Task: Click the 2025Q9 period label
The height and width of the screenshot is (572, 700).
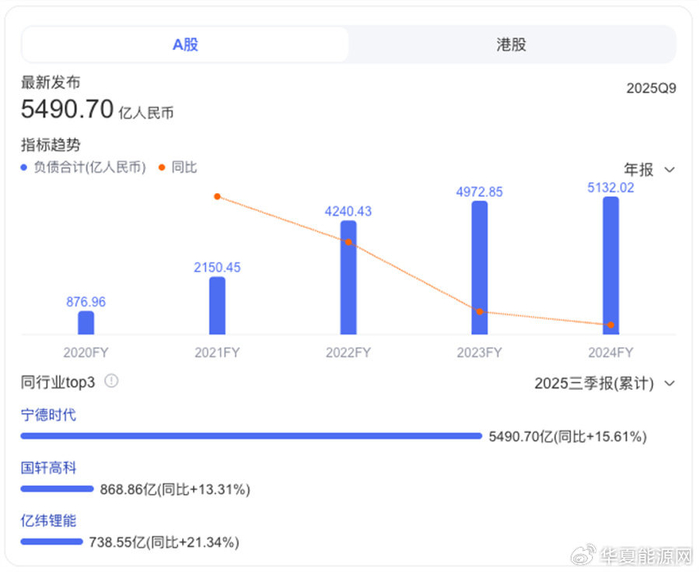Action: click(651, 88)
